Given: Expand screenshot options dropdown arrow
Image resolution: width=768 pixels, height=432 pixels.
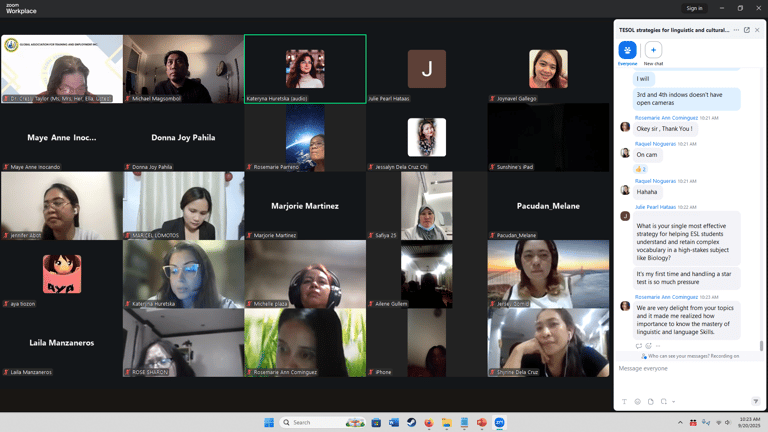Looking at the screenshot, I should 673,402.
